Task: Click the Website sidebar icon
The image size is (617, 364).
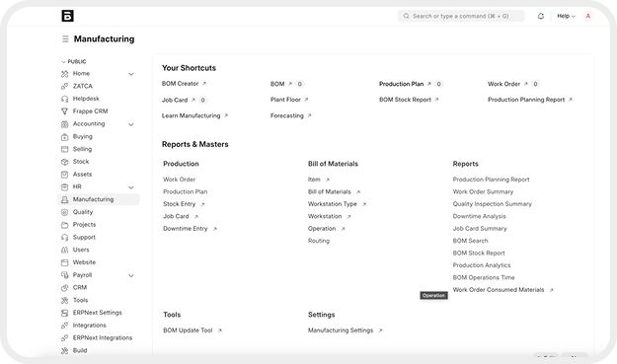Action: 64,262
